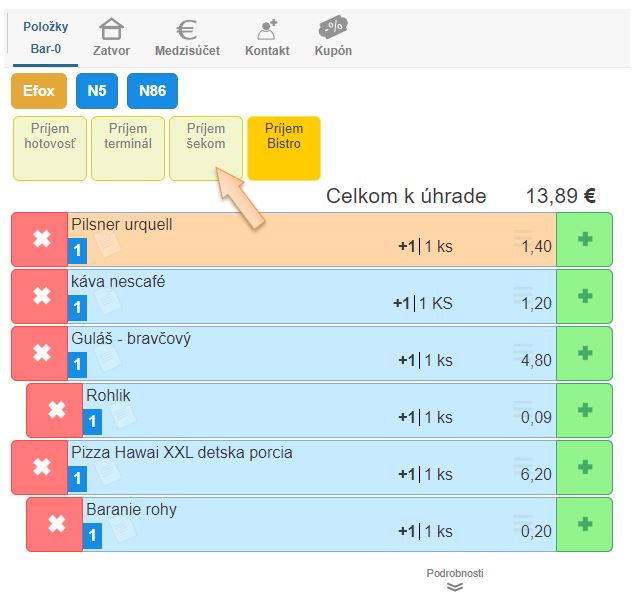Open the Kupón discount tab

click(333, 38)
